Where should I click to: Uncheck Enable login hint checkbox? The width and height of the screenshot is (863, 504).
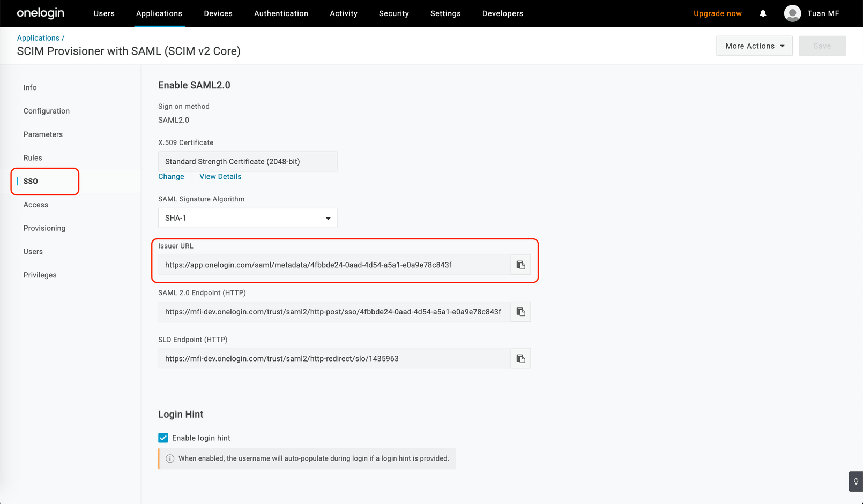coord(163,438)
